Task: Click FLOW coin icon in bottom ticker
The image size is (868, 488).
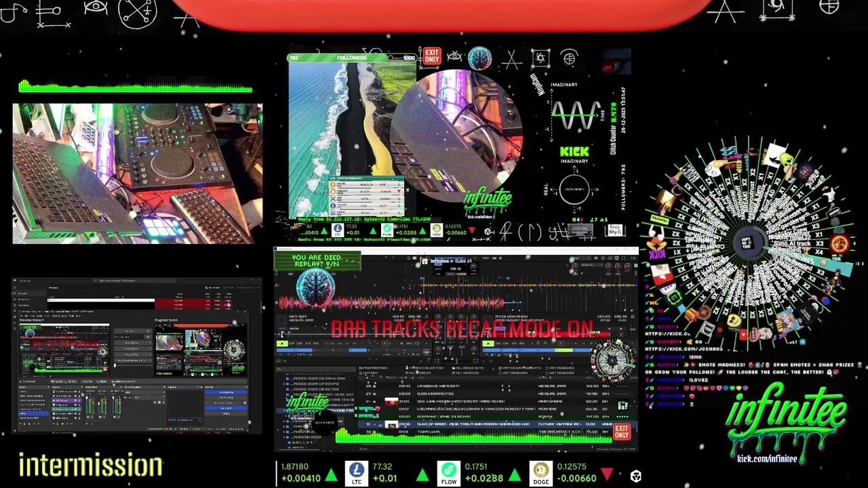Action: click(x=448, y=470)
